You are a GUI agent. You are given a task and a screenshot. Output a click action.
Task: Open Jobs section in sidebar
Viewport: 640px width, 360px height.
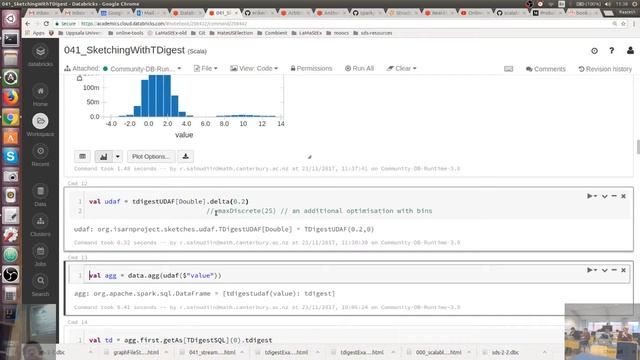pos(40,255)
